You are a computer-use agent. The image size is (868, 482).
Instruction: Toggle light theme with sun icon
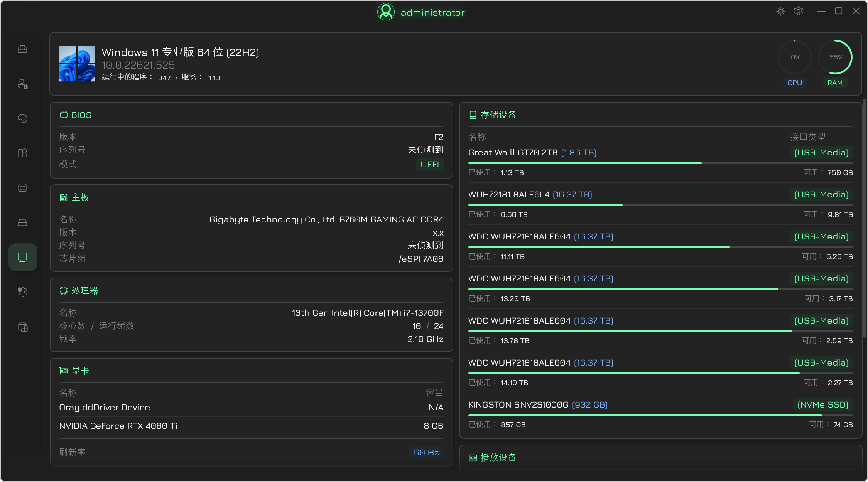pyautogui.click(x=780, y=11)
